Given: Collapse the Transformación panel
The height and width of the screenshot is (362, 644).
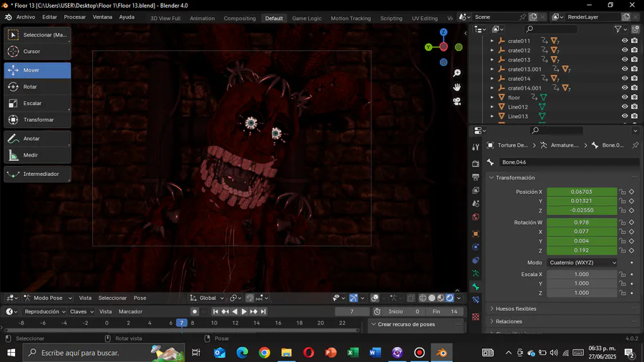Looking at the screenshot, I should pyautogui.click(x=515, y=177).
